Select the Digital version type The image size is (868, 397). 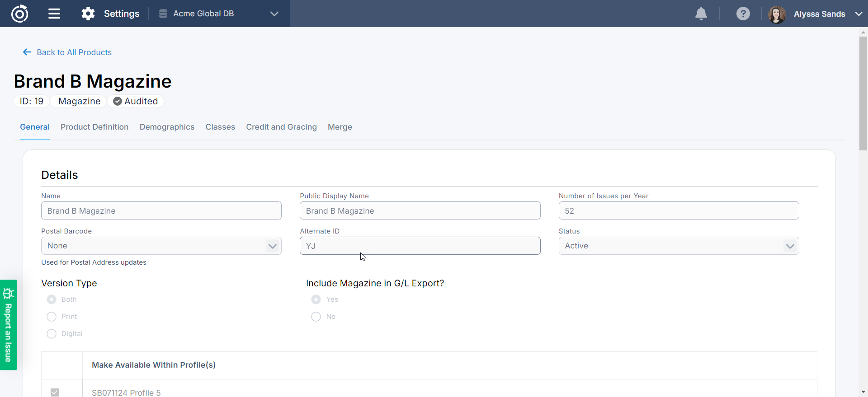click(x=52, y=334)
